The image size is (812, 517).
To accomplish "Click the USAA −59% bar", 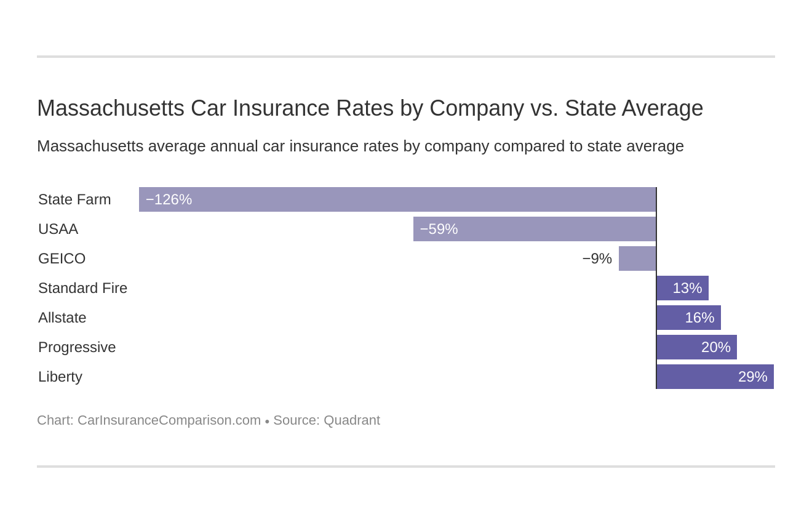I will (x=535, y=229).
